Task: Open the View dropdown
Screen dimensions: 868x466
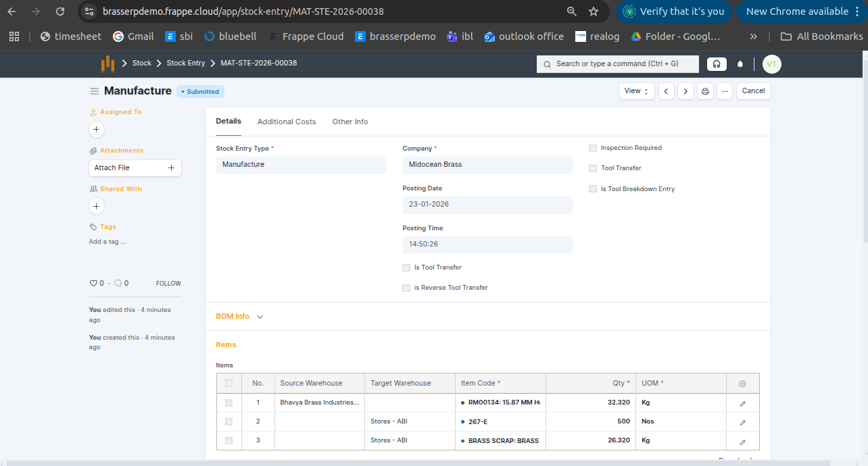Action: point(636,91)
